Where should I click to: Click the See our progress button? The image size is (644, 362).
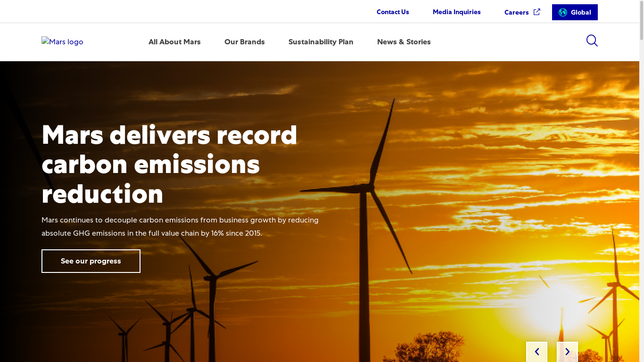91,261
